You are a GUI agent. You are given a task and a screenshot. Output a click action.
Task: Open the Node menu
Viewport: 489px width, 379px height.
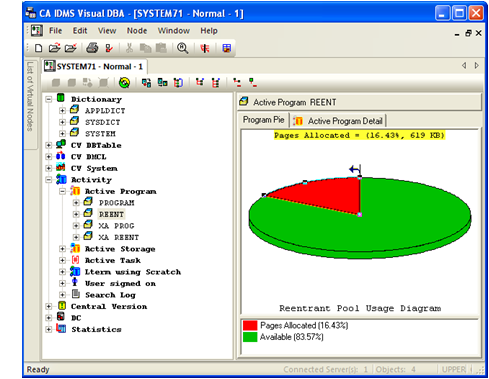click(x=137, y=31)
